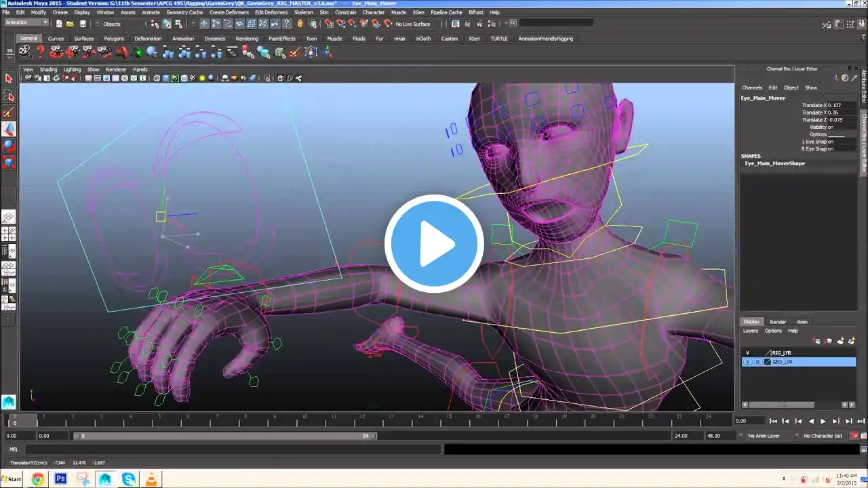Toggle visibility V box of GEO_LYR
868x488 pixels.
747,362
